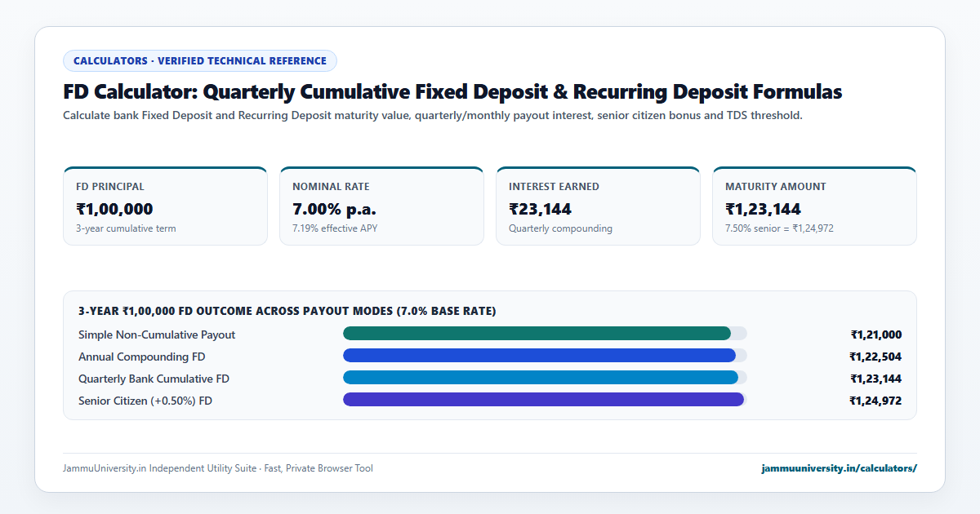Click the Senior Citizen (+0.50%) FD label
Image resolution: width=980 pixels, height=514 pixels.
[145, 401]
